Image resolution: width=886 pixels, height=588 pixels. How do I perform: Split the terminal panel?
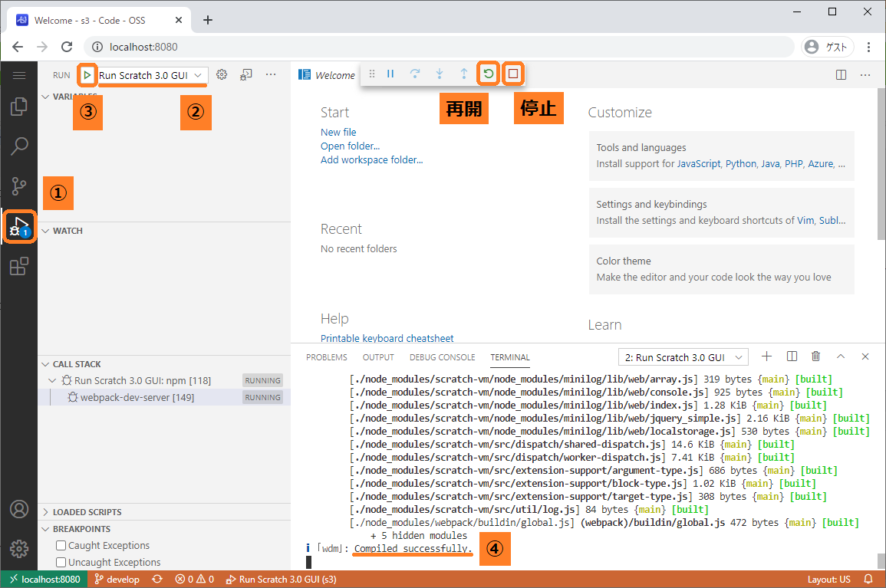[x=792, y=356]
